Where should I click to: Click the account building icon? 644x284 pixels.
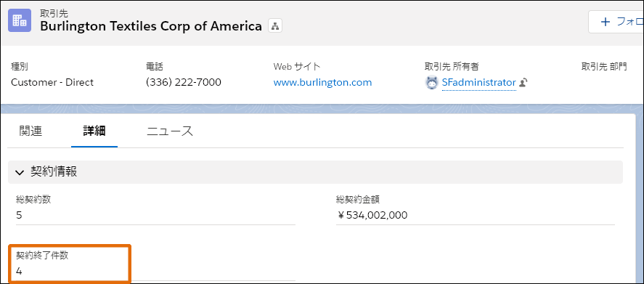(20, 20)
